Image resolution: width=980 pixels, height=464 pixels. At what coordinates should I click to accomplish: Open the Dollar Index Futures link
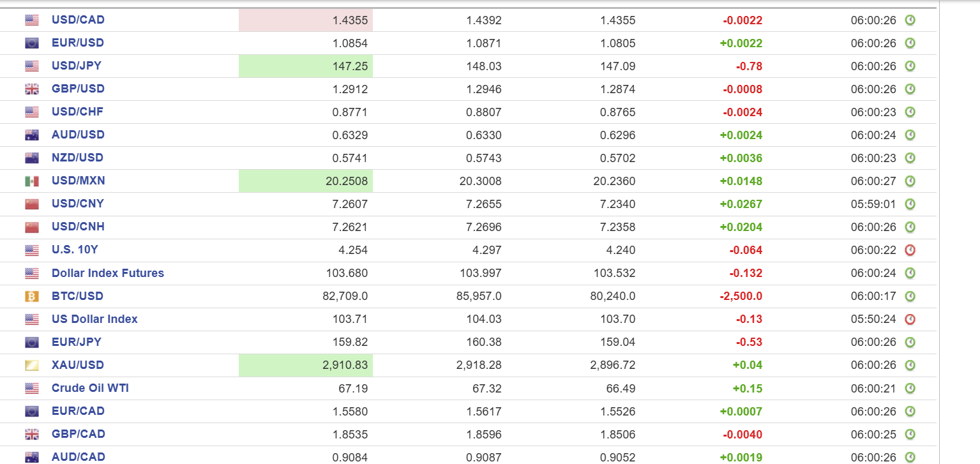click(x=108, y=273)
